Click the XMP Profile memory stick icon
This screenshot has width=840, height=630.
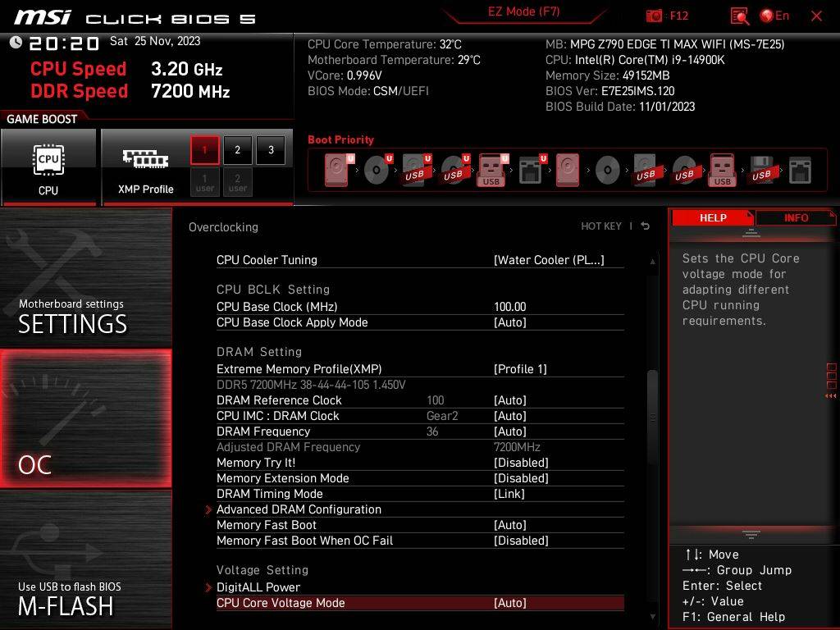145,158
